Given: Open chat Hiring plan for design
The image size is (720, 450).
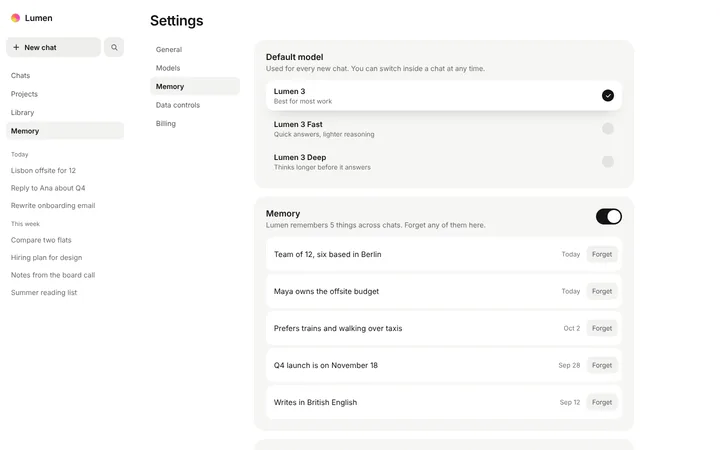Looking at the screenshot, I should 46,257.
